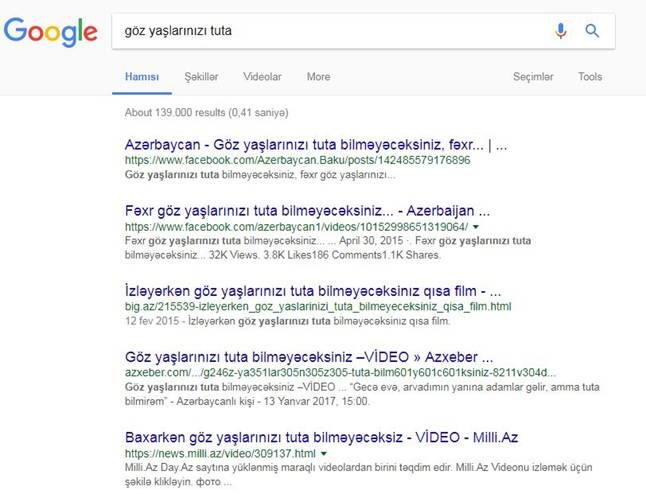Expand the arrow beside the news.milli.az URL
This screenshot has height=494, width=646.
tap(324, 454)
